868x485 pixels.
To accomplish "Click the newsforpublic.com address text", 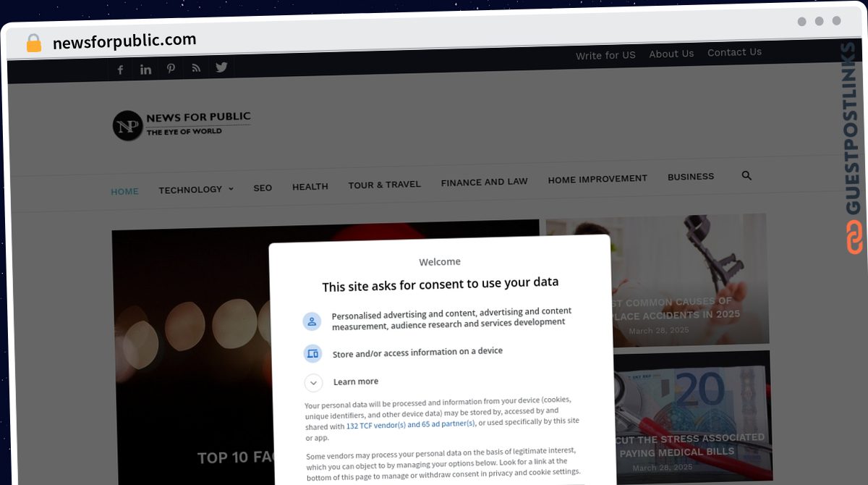I will 124,41.
